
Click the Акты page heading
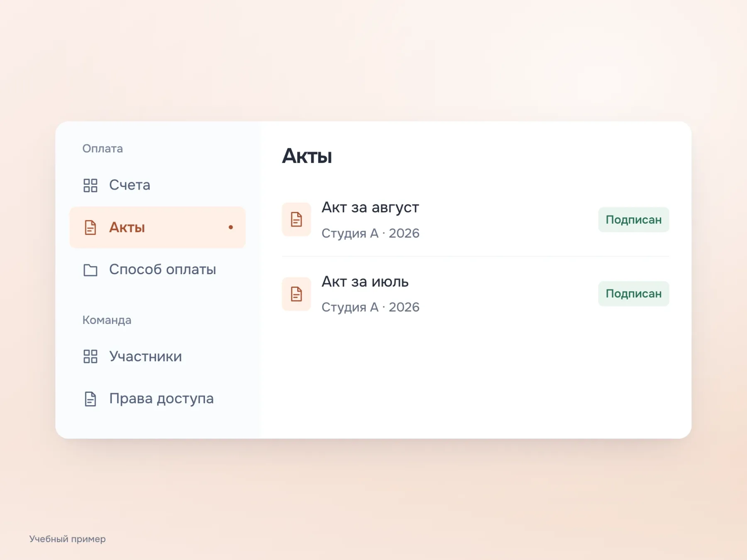307,156
